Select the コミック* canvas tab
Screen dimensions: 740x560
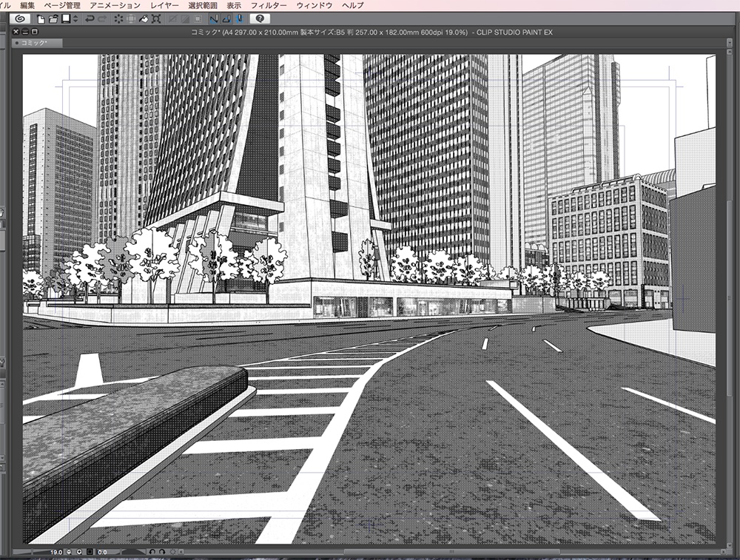click(37, 43)
